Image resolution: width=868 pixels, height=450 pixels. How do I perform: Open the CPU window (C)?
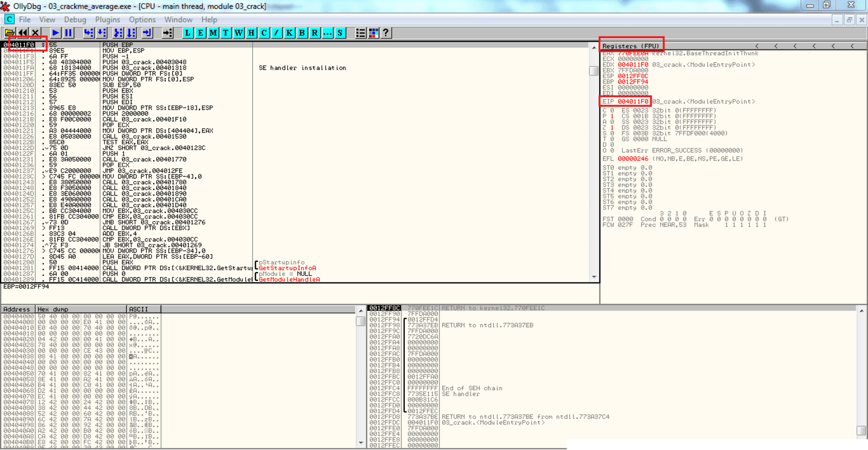click(264, 33)
